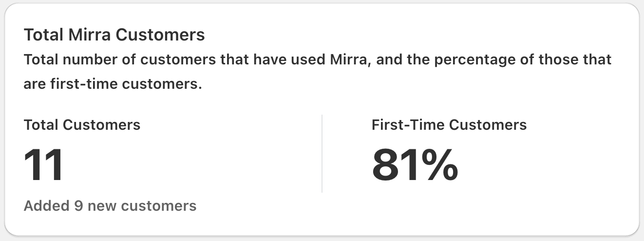Viewport: 644px width, 241px height.
Task: Click the large 11 total customers value
Action: [x=44, y=165]
